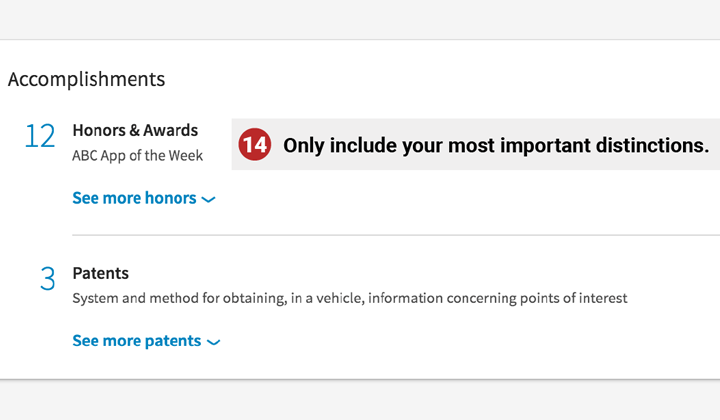Expand patents with the chevron arrow

pos(214,342)
